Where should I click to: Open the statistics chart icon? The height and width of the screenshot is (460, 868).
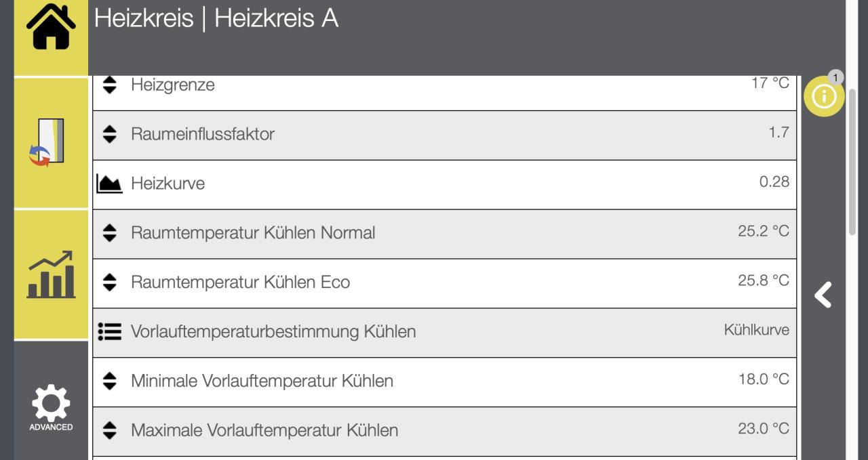click(x=50, y=274)
